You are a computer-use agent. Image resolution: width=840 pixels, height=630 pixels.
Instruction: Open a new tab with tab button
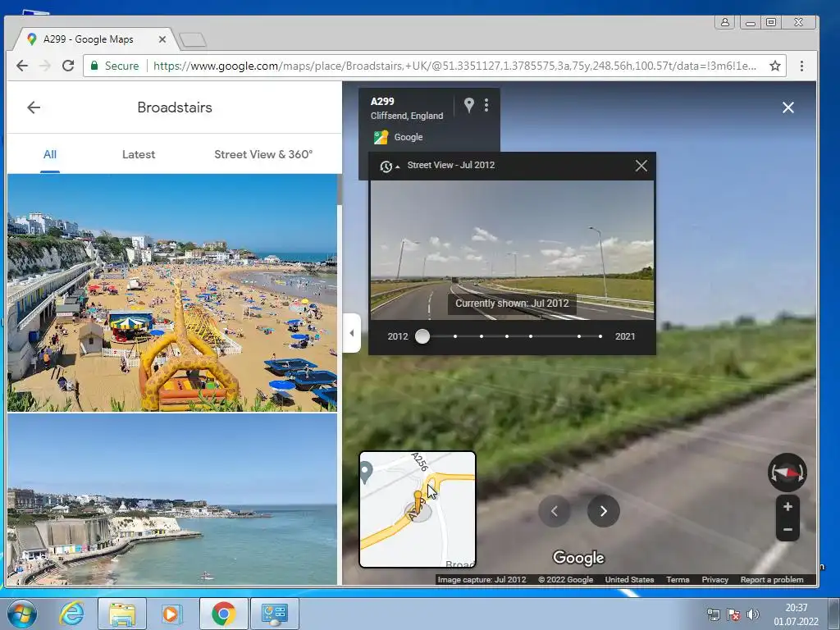coord(193,39)
